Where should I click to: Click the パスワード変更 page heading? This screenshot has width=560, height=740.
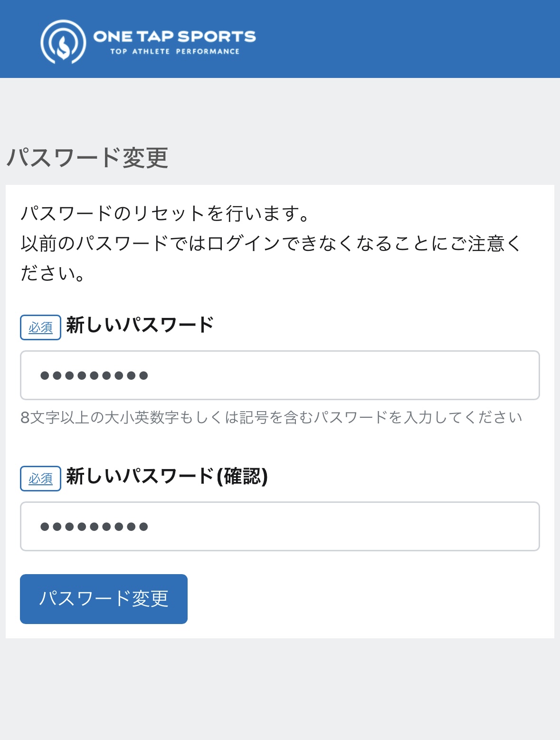pos(87,157)
